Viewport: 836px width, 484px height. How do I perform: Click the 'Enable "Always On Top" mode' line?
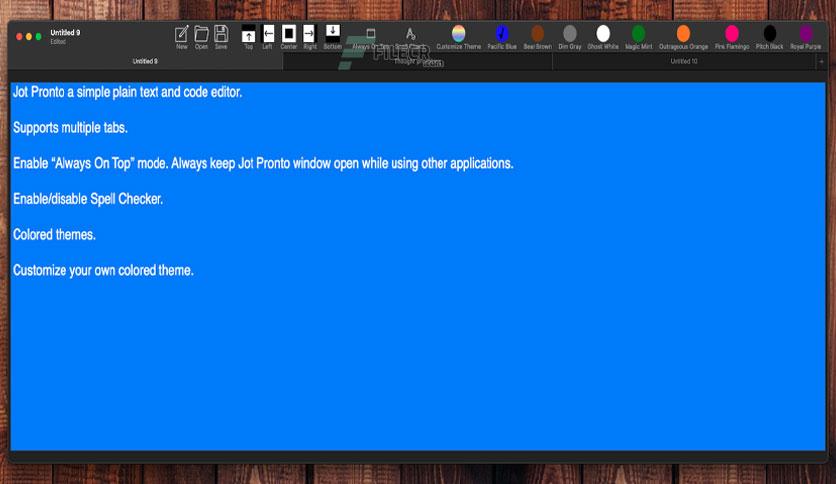[x=263, y=163]
